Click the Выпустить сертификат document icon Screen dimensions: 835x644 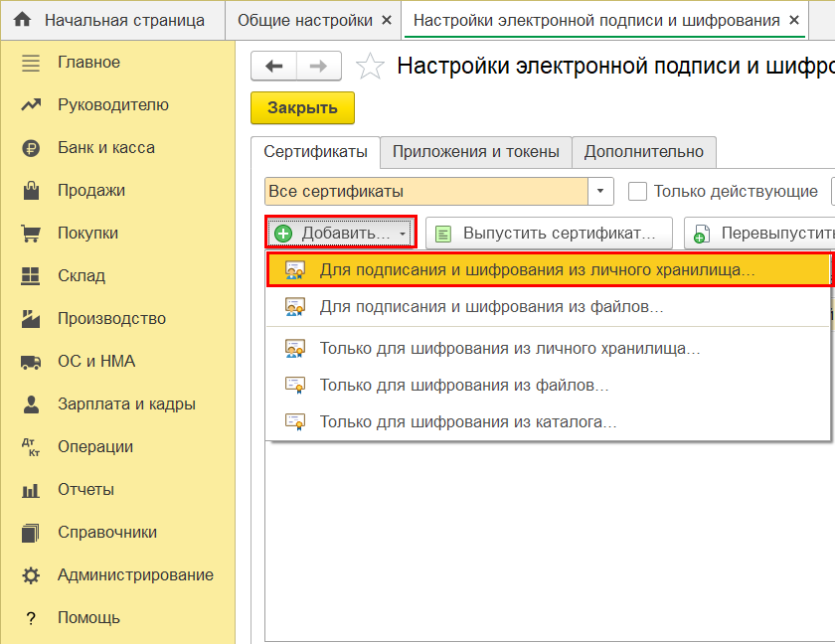(443, 234)
